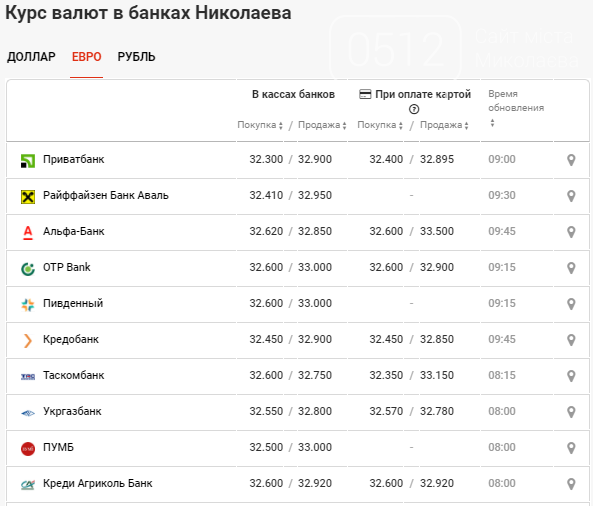
Task: Click heading Курс валют в банках Николаева
Action: [148, 13]
